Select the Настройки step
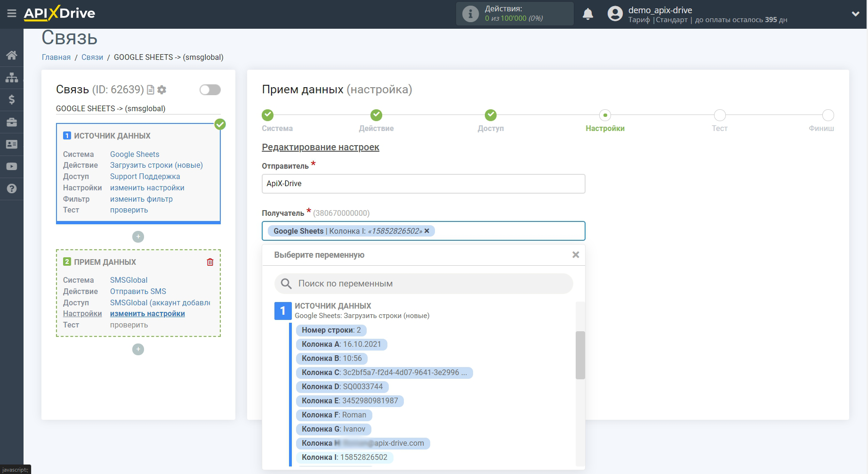The height and width of the screenshot is (474, 868). [x=605, y=115]
